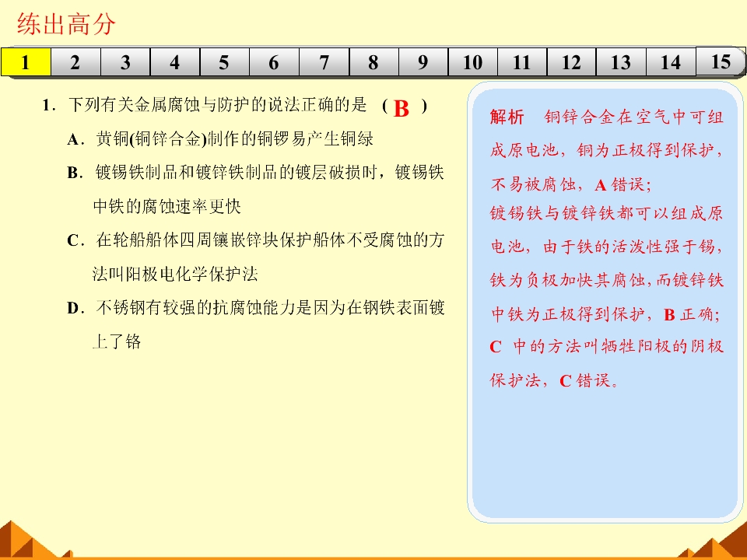Click explanation line 镀锡铁与镀锌铁都可以组成原

point(606,213)
